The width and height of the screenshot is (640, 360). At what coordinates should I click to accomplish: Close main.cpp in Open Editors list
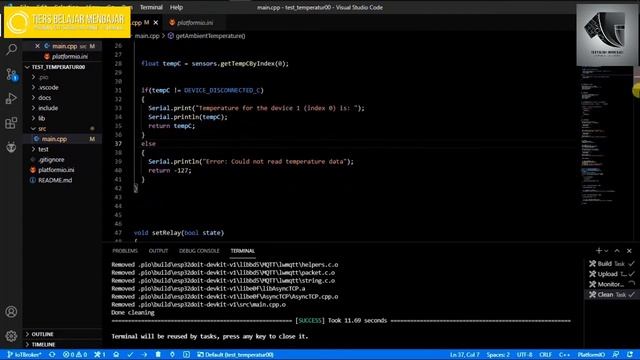click(x=37, y=46)
